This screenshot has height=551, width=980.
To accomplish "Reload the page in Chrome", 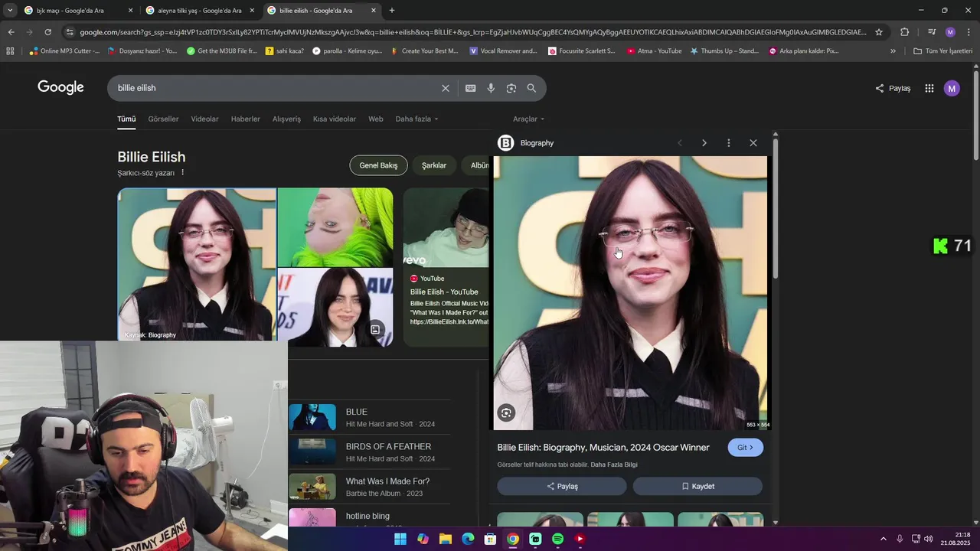I will point(47,32).
